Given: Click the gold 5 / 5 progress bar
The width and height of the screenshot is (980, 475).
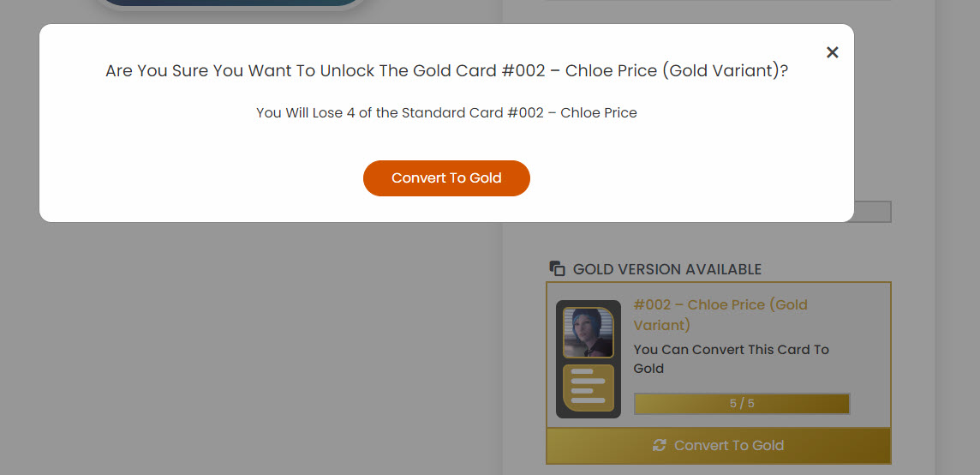Looking at the screenshot, I should coord(742,404).
